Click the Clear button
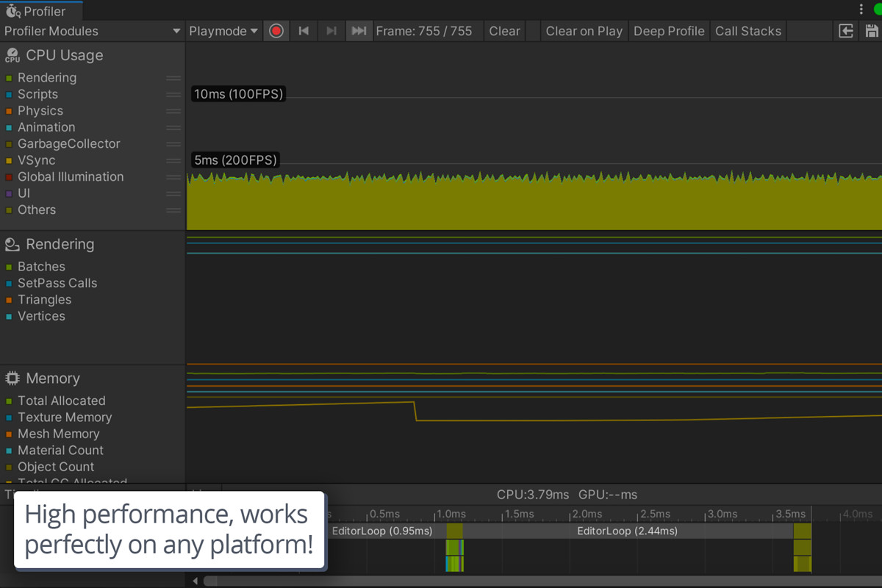The height and width of the screenshot is (588, 882). (x=504, y=31)
